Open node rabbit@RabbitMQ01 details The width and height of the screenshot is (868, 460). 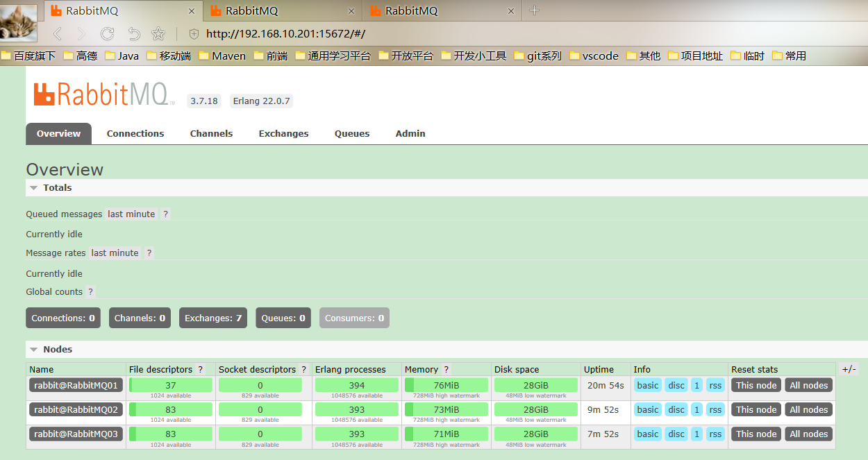tap(76, 386)
